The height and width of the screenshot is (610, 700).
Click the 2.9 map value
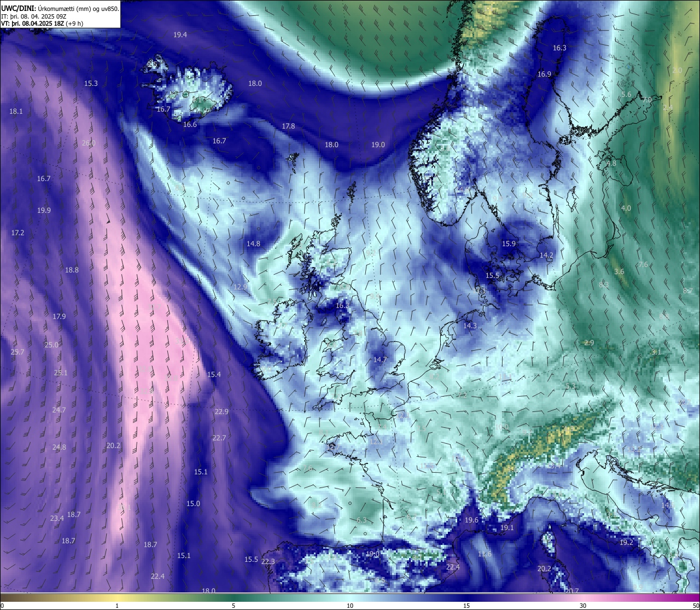click(x=589, y=342)
